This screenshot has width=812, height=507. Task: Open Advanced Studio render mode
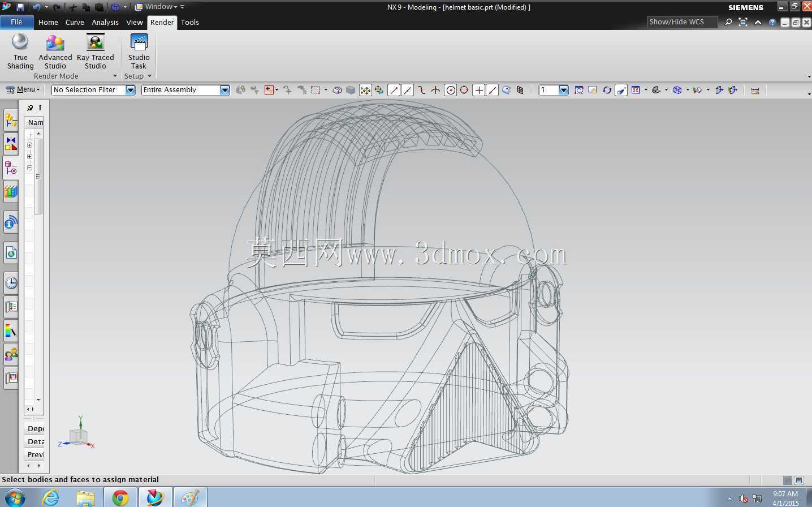coord(55,51)
